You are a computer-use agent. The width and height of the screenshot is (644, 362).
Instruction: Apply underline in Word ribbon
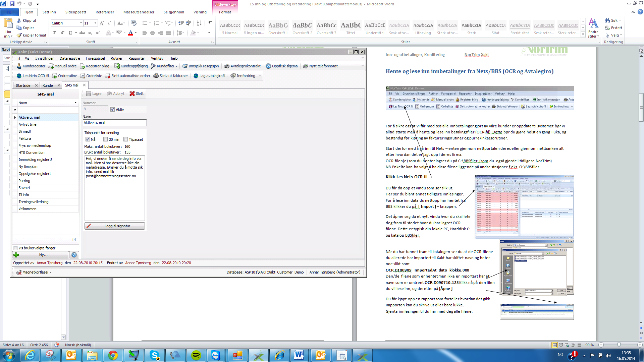[x=70, y=33]
